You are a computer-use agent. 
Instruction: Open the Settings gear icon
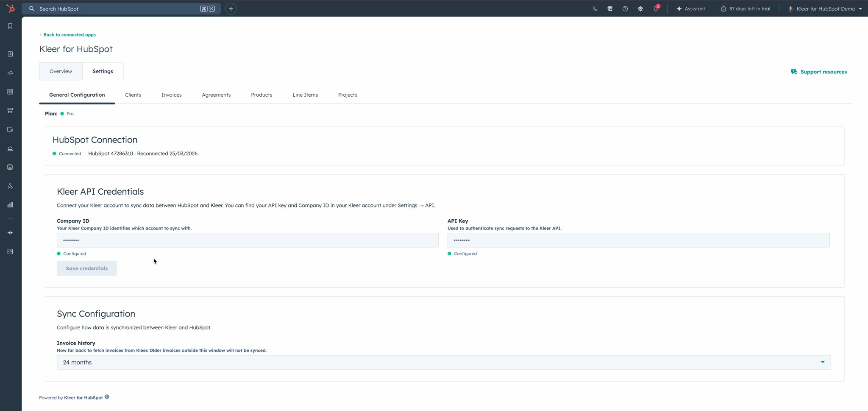[640, 8]
